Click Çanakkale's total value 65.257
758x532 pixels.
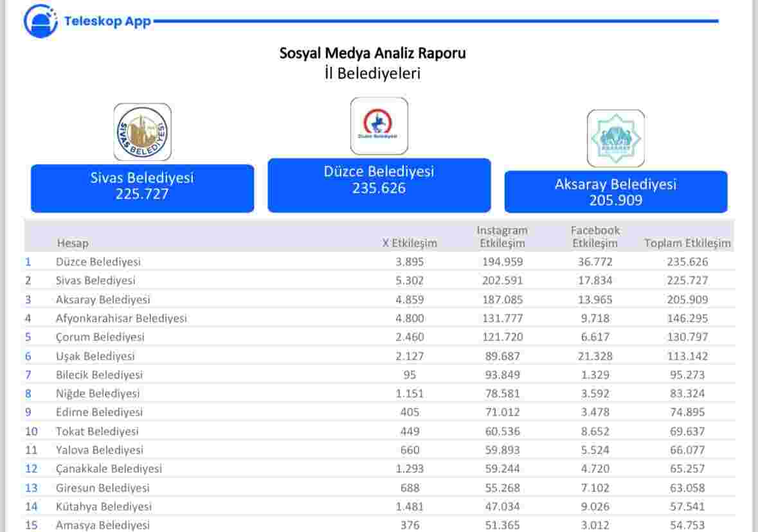[687, 468]
